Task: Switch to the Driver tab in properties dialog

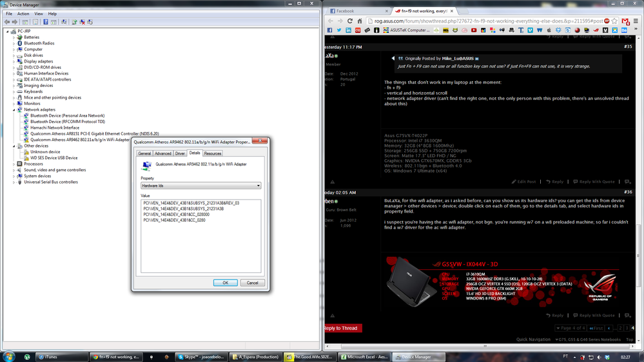Action: coord(180,153)
